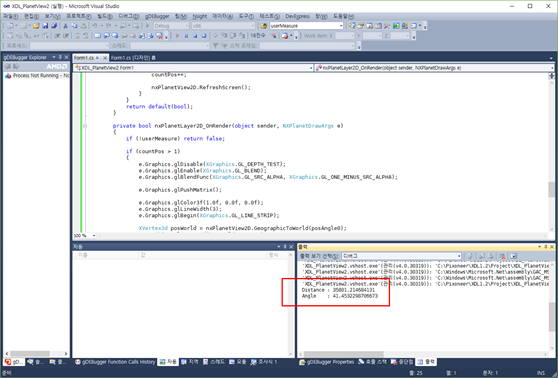Image resolution: width=558 pixels, height=378 pixels.
Task: Toggle auto-hide pin on 출력 panel
Action: pos(546,246)
